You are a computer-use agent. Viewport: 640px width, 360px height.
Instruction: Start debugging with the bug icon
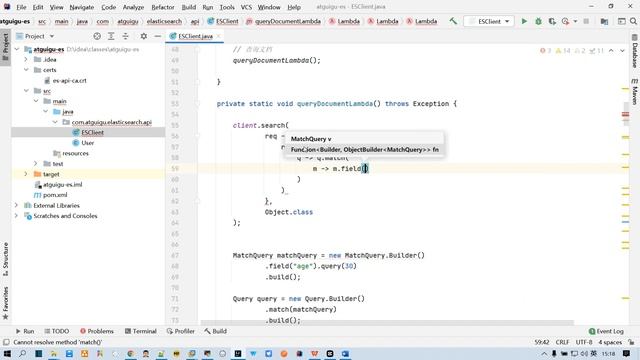tap(538, 21)
